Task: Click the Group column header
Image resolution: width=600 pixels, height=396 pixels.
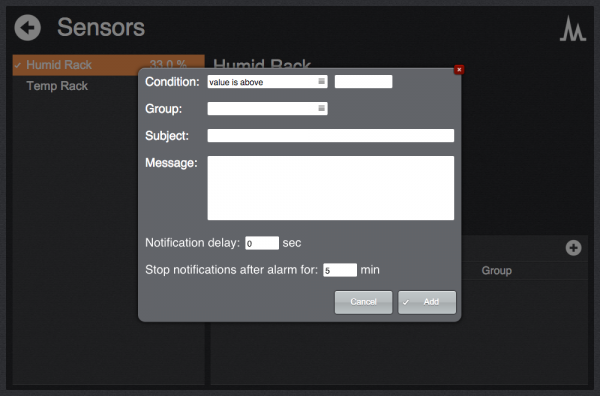Action: (x=496, y=271)
